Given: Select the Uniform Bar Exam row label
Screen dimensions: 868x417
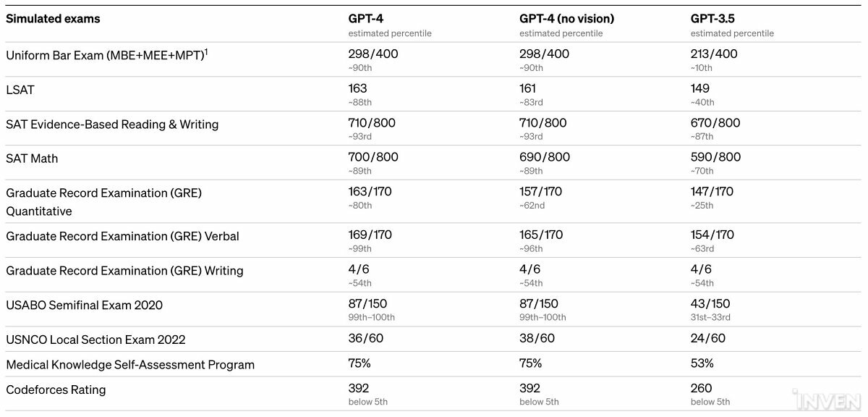Looking at the screenshot, I should coord(104,55).
